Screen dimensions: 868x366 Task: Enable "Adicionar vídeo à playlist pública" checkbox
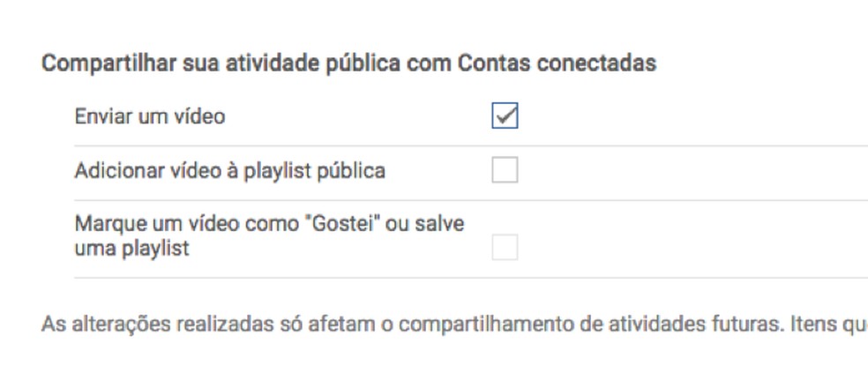click(505, 170)
